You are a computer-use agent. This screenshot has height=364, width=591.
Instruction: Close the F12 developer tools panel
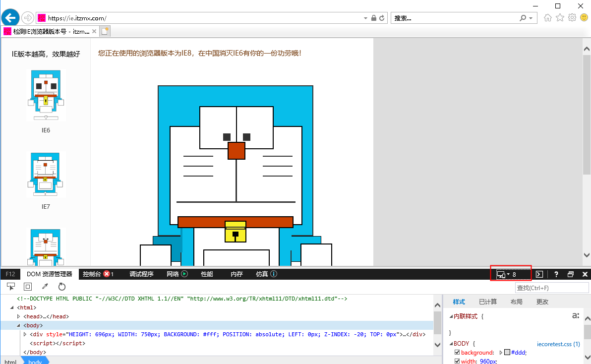(585, 274)
